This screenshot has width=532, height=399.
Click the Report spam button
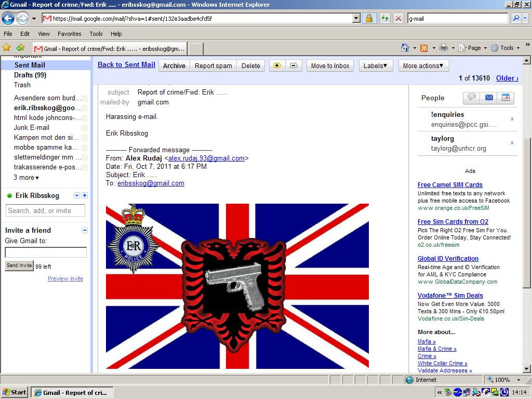(x=213, y=65)
